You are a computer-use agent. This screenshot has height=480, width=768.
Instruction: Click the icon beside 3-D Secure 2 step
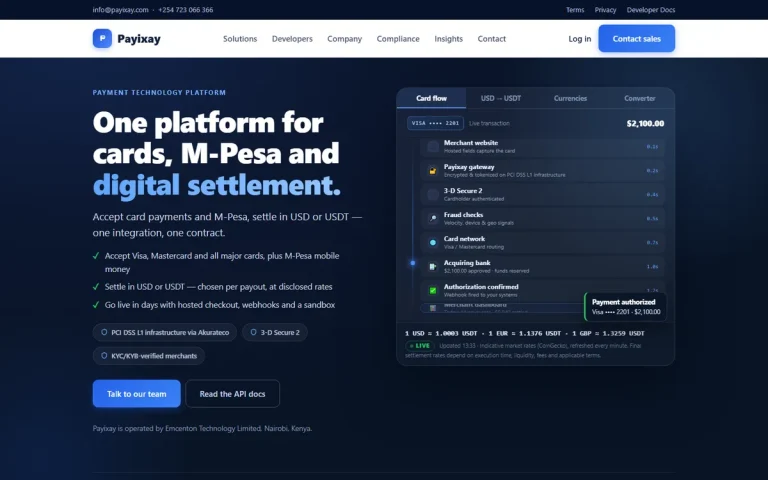tap(432, 194)
